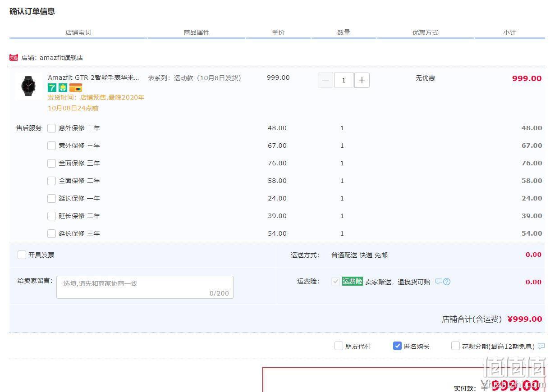The image size is (550, 392).
Task: Enable the 开具发票 invoice checkbox
Action: pyautogui.click(x=22, y=255)
